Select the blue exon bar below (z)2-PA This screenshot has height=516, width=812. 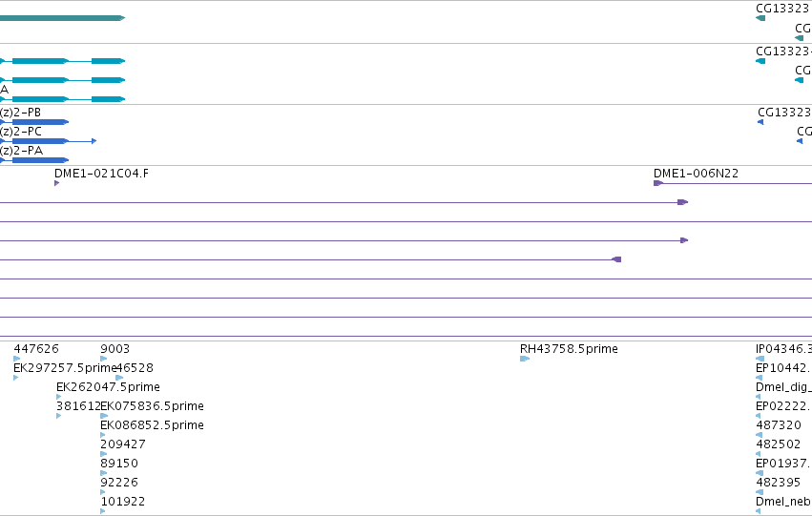pyautogui.click(x=40, y=160)
